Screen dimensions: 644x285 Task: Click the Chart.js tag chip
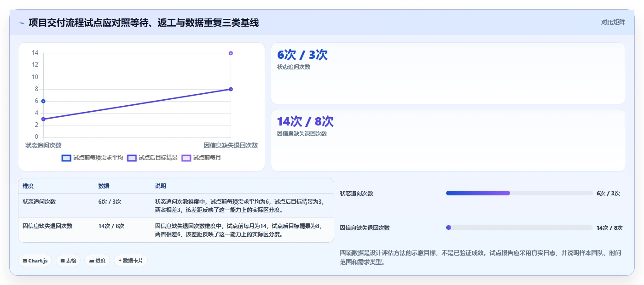coord(35,261)
